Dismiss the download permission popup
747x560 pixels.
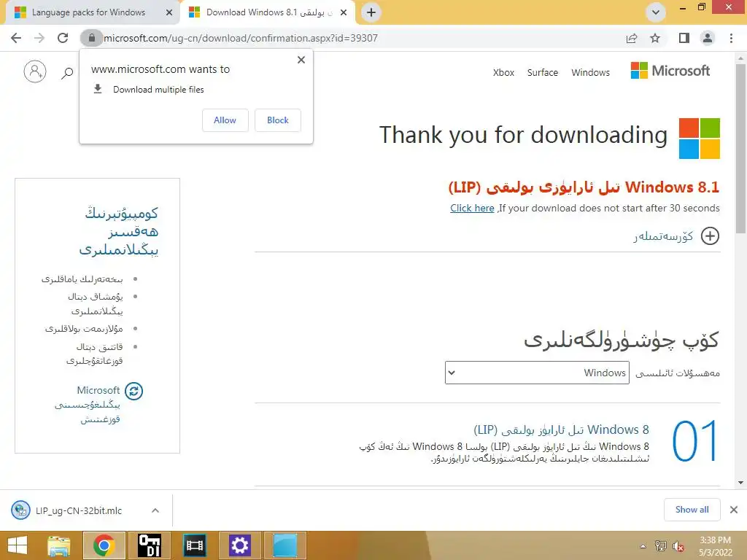[301, 60]
